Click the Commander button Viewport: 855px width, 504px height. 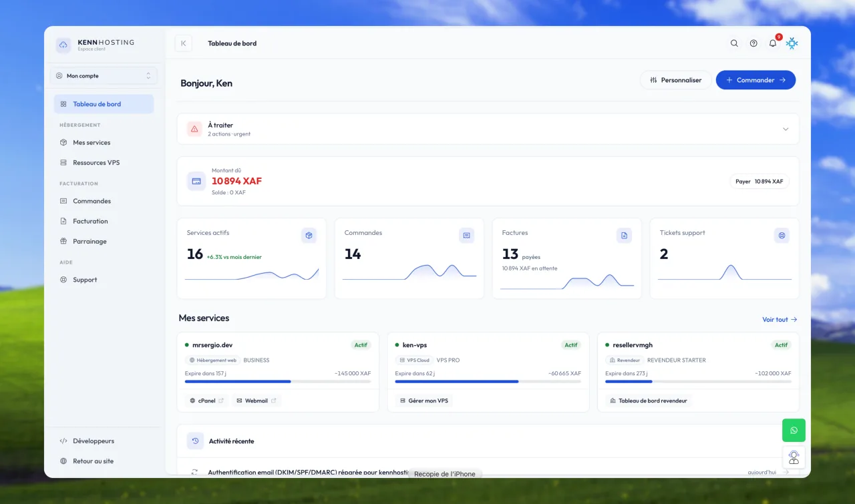tap(755, 80)
